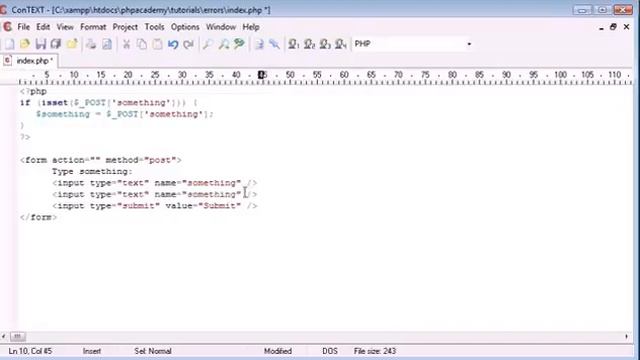Open Find with the magnifier icon
The image size is (640, 360).
click(x=208, y=44)
